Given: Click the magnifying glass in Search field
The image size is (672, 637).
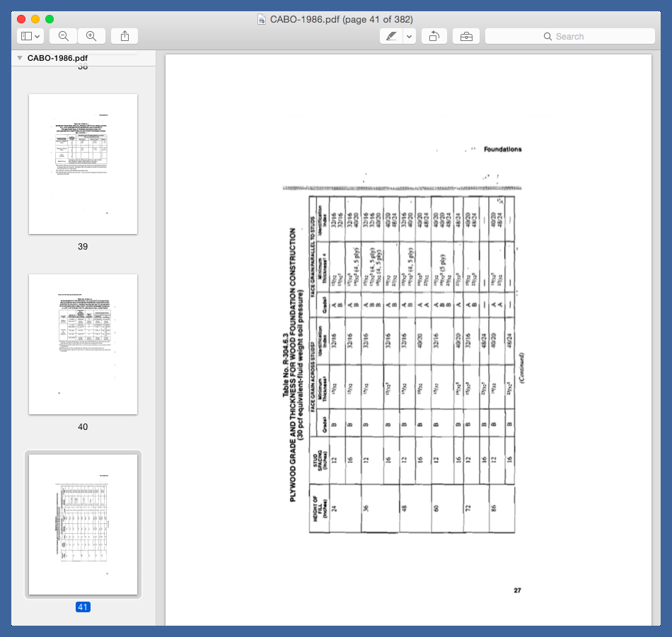Looking at the screenshot, I should pyautogui.click(x=547, y=36).
